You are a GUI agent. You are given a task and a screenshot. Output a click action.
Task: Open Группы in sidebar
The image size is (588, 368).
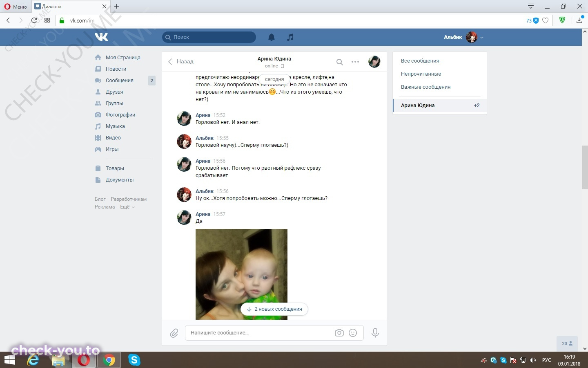[x=114, y=103]
